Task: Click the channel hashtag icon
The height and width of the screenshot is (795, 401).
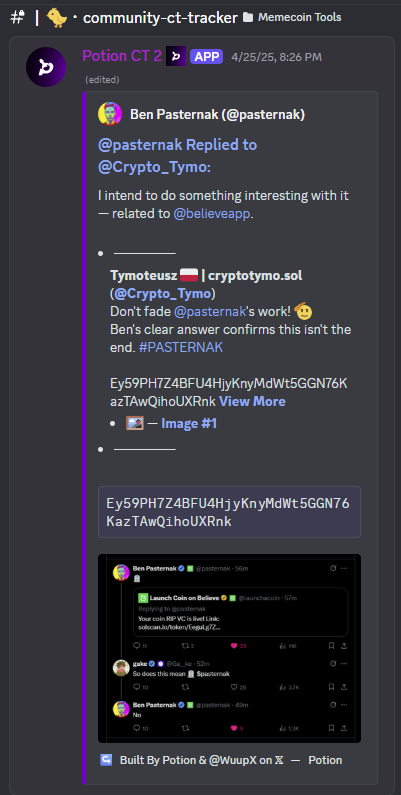Action: click(17, 17)
